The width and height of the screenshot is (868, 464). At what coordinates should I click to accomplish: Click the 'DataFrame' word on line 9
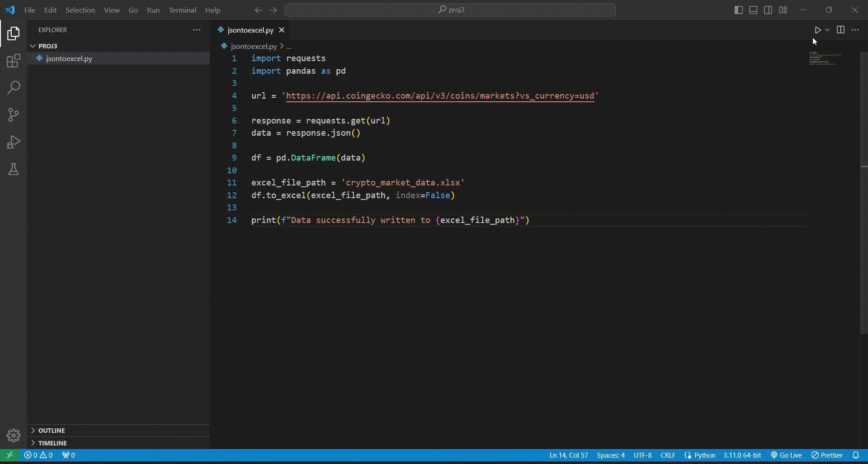point(313,158)
